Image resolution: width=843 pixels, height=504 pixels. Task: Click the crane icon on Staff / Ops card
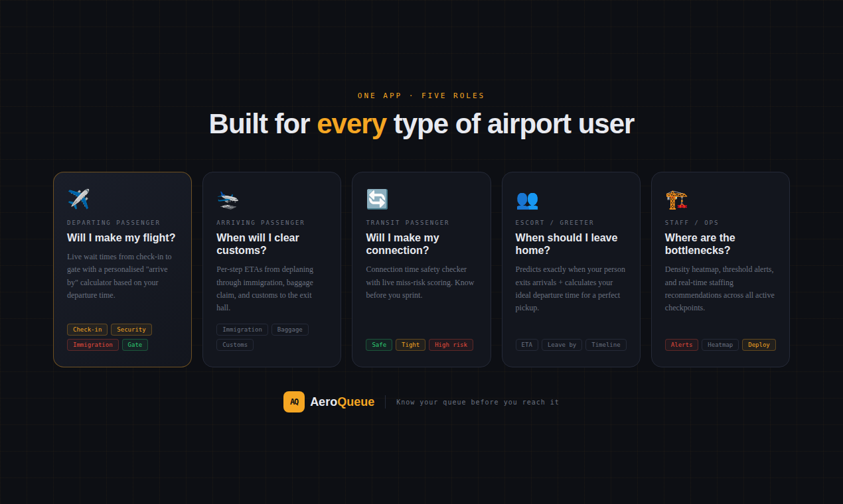[x=676, y=199]
